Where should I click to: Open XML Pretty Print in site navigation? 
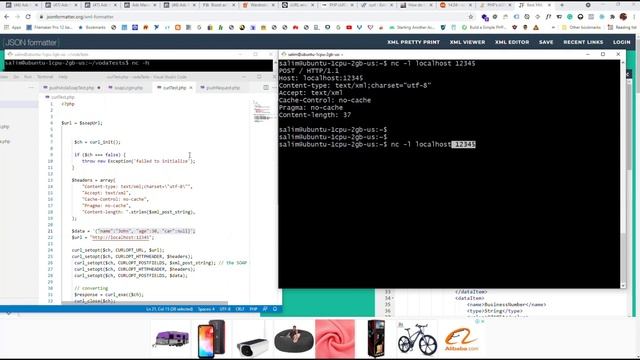click(x=413, y=42)
